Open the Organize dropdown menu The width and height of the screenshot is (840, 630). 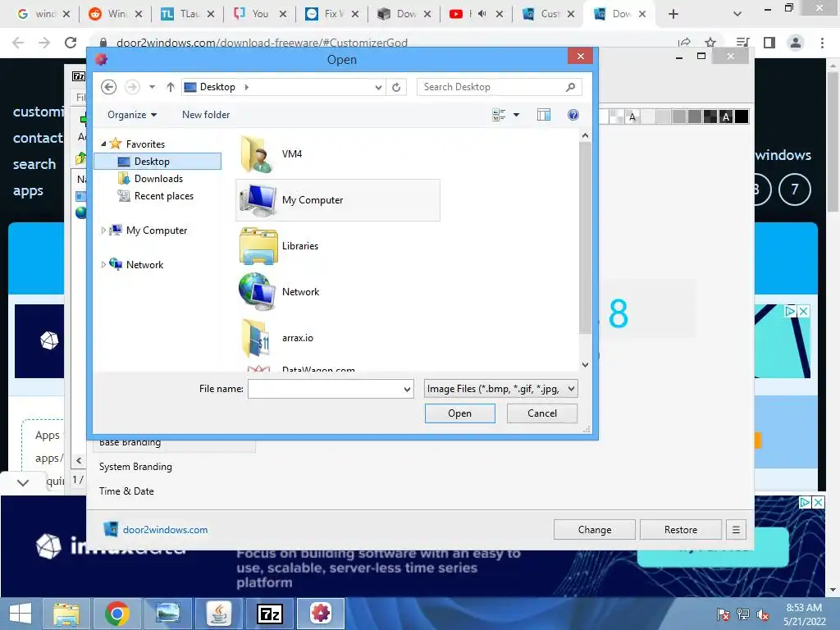click(x=132, y=115)
